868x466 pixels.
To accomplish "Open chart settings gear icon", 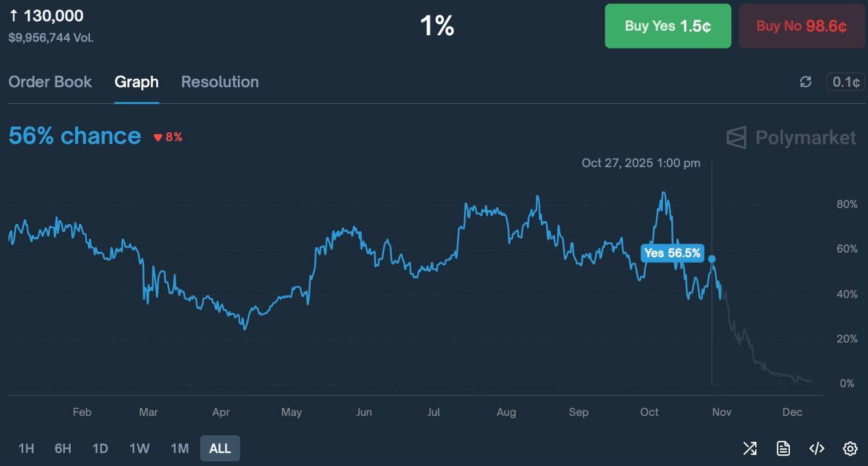I will pos(849,448).
